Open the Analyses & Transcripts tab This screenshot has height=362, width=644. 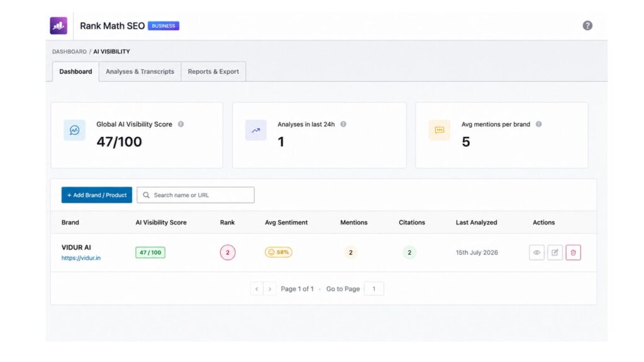[x=140, y=72]
